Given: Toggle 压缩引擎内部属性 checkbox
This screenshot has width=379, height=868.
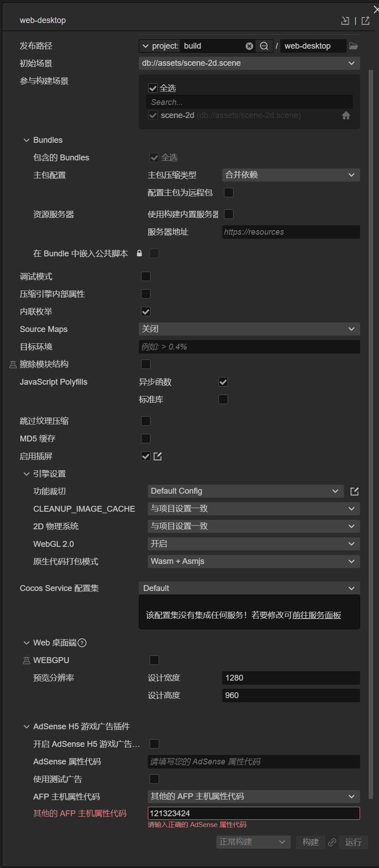Looking at the screenshot, I should tap(146, 294).
